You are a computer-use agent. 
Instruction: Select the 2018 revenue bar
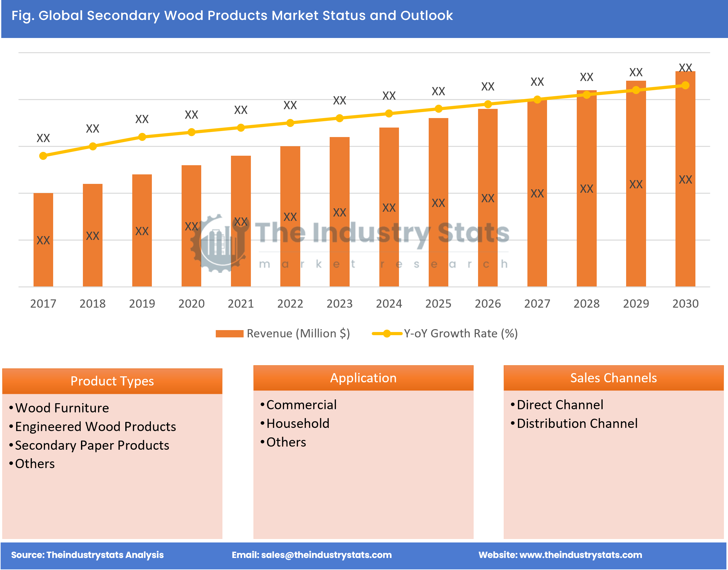coord(93,235)
